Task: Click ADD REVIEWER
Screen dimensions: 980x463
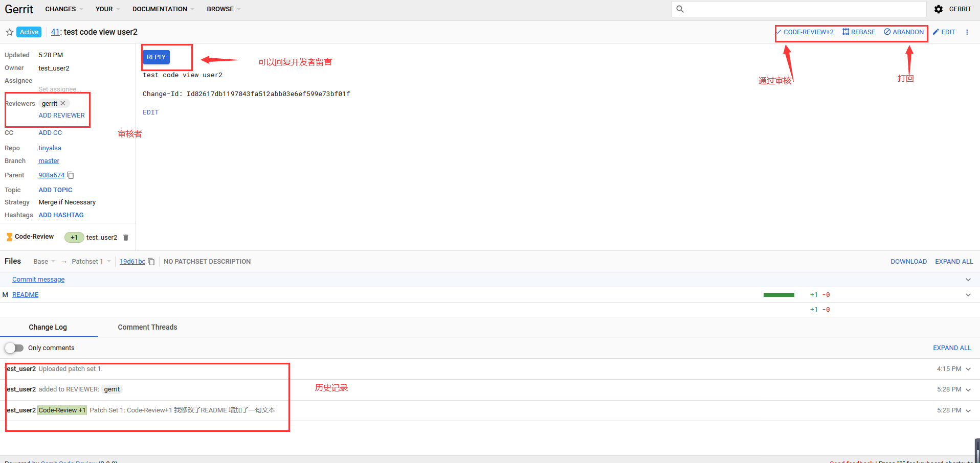Action: [62, 115]
